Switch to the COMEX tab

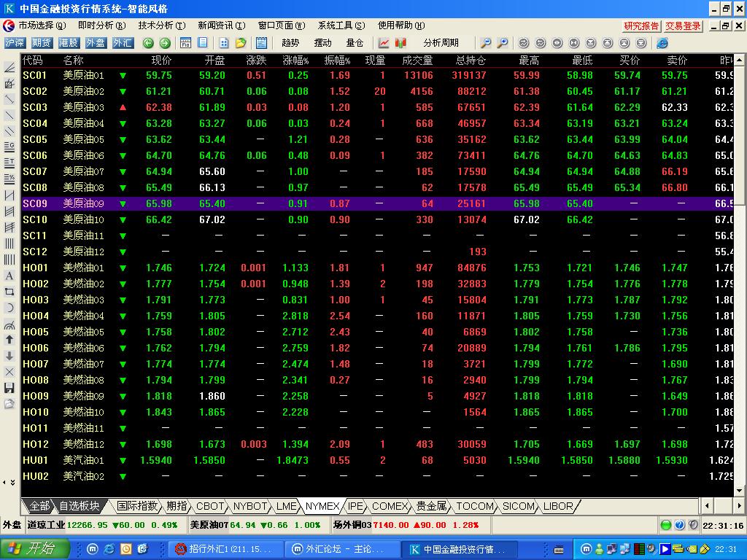[390, 506]
